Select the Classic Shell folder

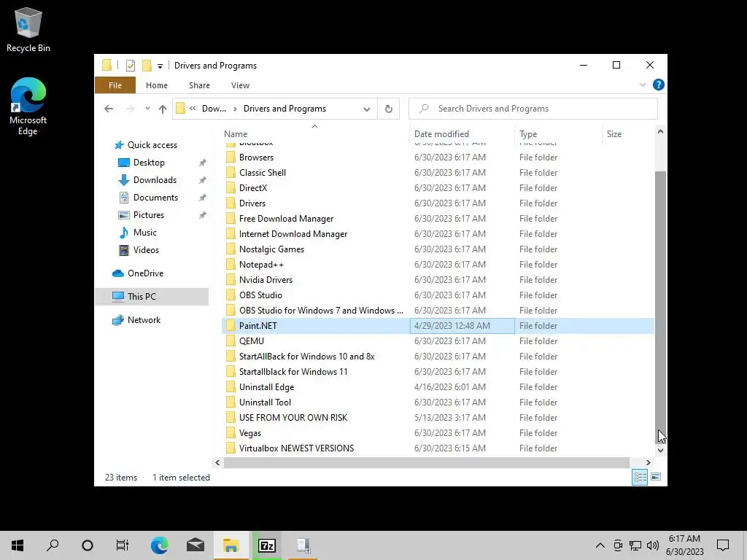pyautogui.click(x=263, y=172)
